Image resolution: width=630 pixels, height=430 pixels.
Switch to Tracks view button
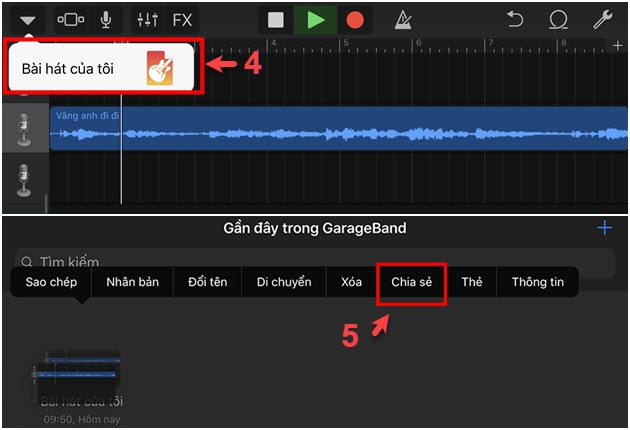[x=71, y=20]
